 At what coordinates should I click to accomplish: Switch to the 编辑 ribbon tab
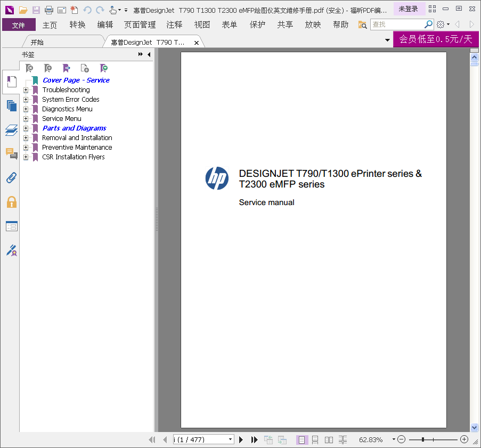(105, 25)
